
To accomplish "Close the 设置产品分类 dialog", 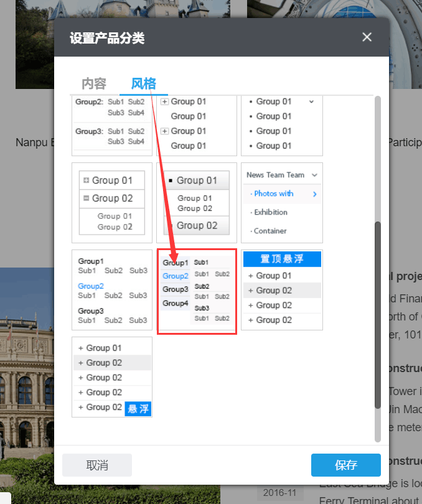I will pos(367,37).
